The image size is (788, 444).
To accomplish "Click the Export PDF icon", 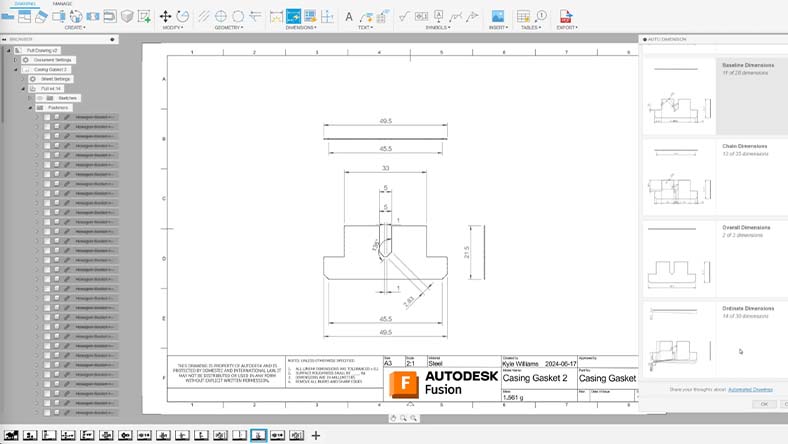I will coord(565,17).
